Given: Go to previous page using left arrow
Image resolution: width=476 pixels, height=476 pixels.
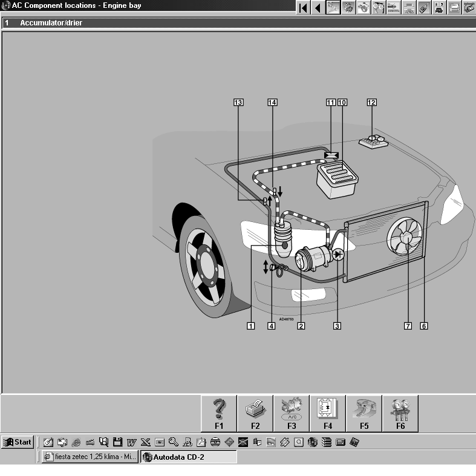Looking at the screenshot, I should [x=318, y=7].
